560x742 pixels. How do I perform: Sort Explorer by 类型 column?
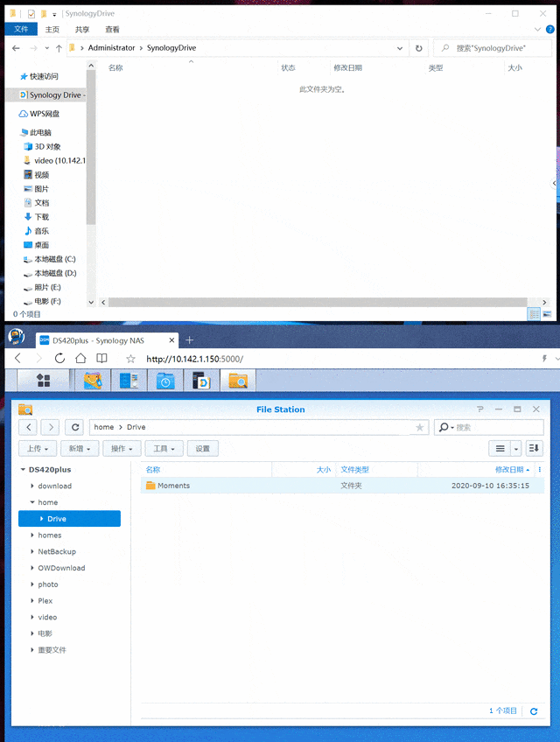tap(436, 67)
